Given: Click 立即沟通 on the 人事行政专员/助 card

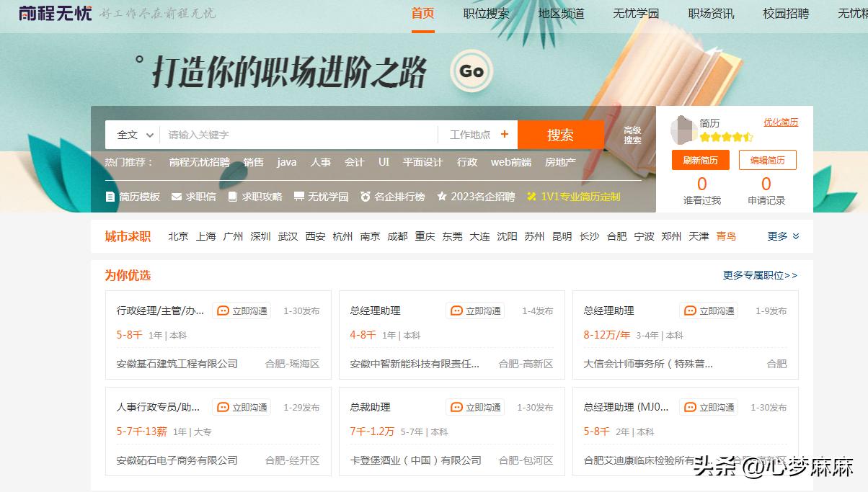Looking at the screenshot, I should pos(242,406).
